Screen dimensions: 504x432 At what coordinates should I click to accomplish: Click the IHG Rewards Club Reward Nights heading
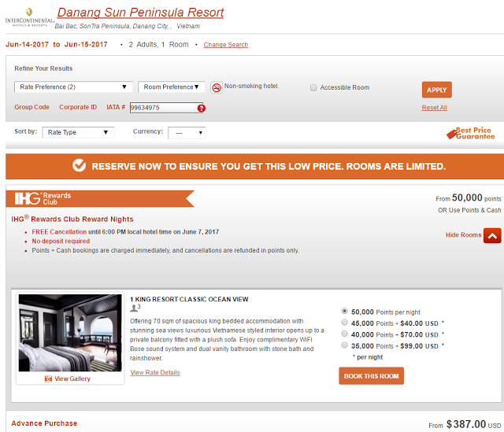[x=72, y=219]
